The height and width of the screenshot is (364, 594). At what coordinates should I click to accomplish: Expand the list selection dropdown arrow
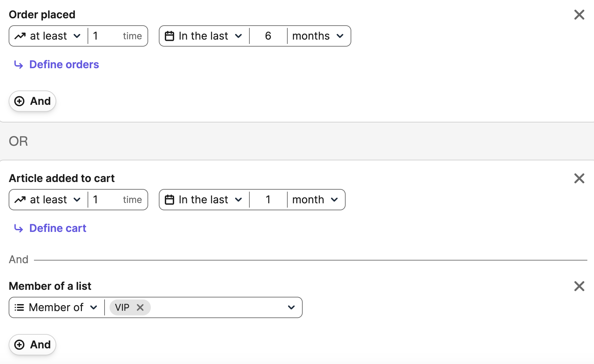(291, 307)
